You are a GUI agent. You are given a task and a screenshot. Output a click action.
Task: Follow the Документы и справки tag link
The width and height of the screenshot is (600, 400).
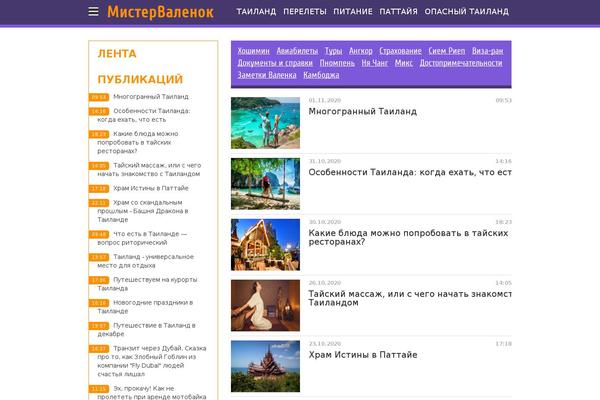coord(275,63)
